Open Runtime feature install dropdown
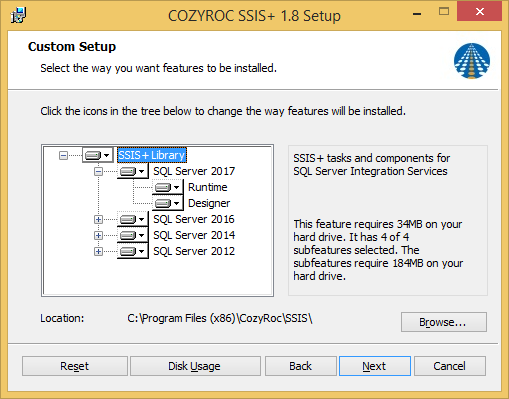This screenshot has width=509, height=399. click(x=168, y=187)
